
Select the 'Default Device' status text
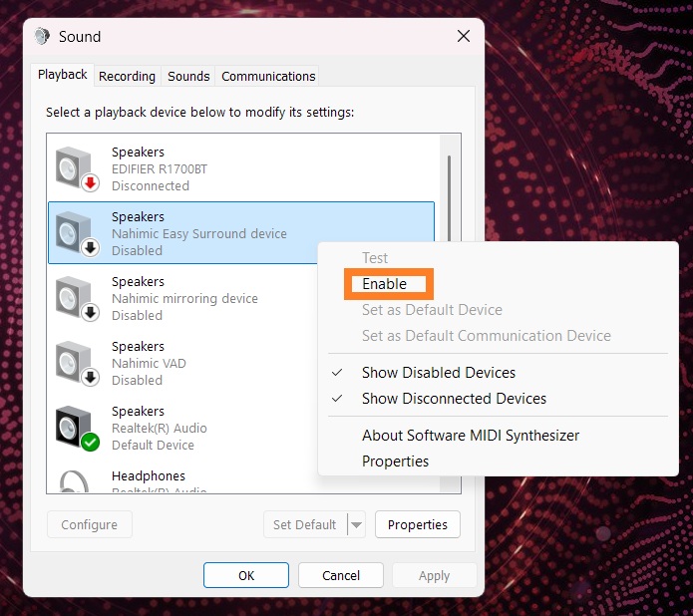point(153,445)
